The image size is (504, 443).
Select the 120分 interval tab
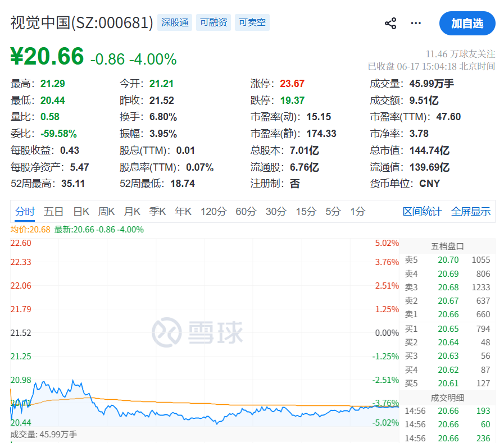(x=214, y=212)
